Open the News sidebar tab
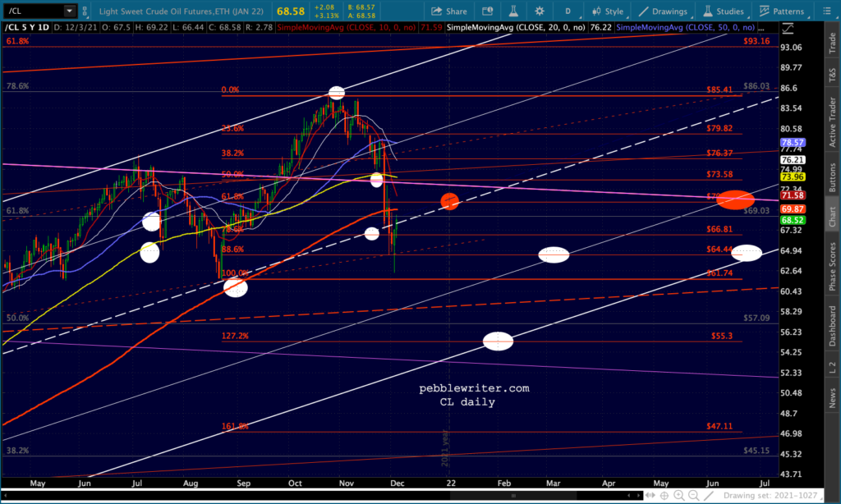 click(833, 398)
